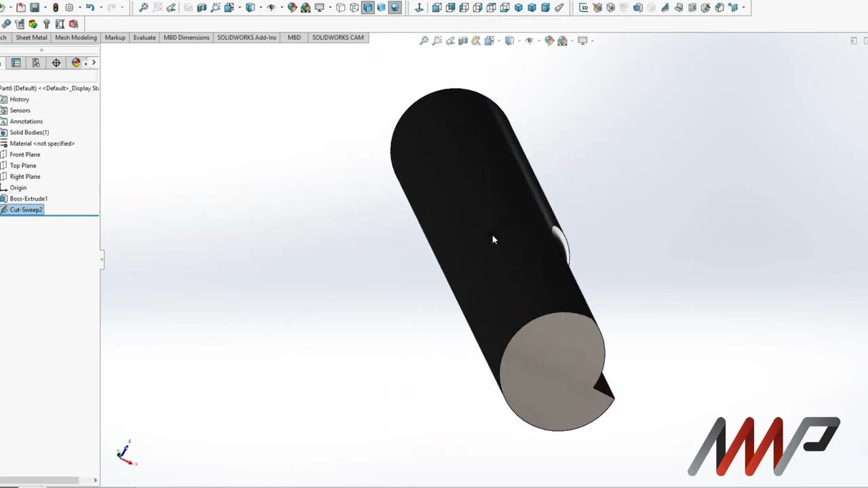Click the Rebuild traffic light icon
The height and width of the screenshot is (488, 868).
pos(56,7)
